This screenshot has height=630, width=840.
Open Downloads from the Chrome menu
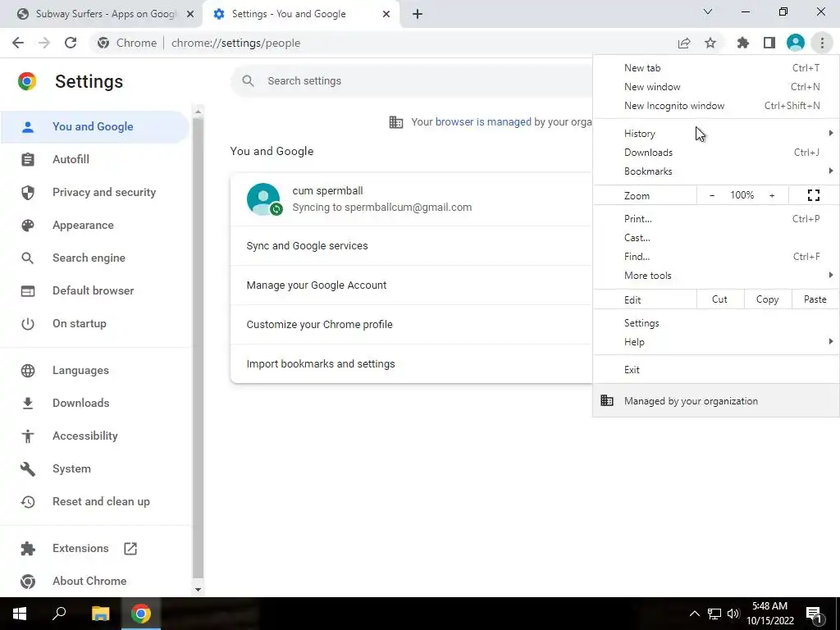(715, 153)
